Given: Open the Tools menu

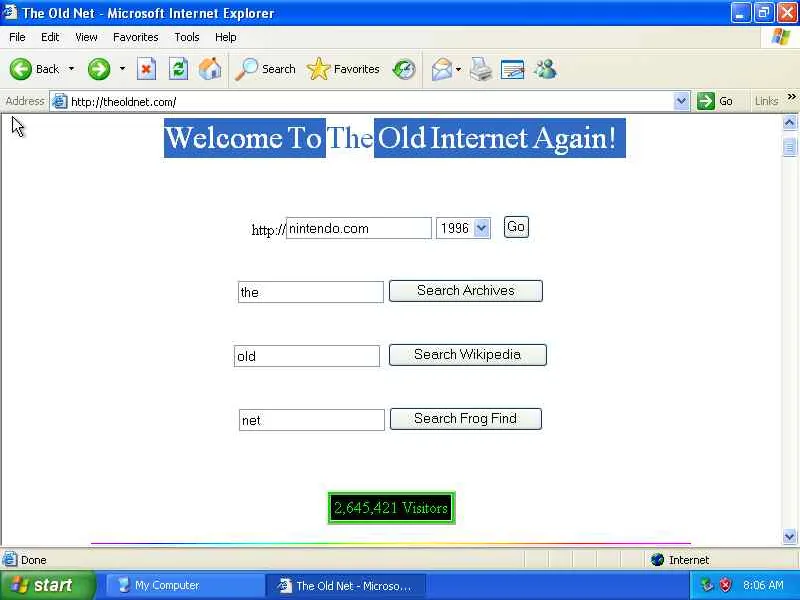Looking at the screenshot, I should [x=187, y=37].
